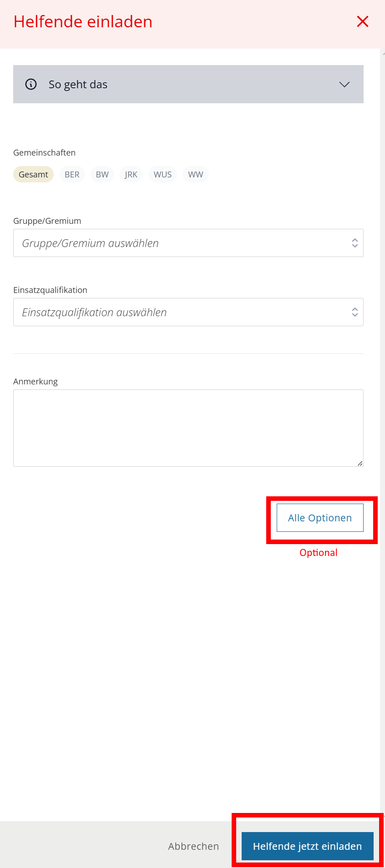Click Helfende jetzt einladen button
This screenshot has width=385, height=868.
(307, 846)
